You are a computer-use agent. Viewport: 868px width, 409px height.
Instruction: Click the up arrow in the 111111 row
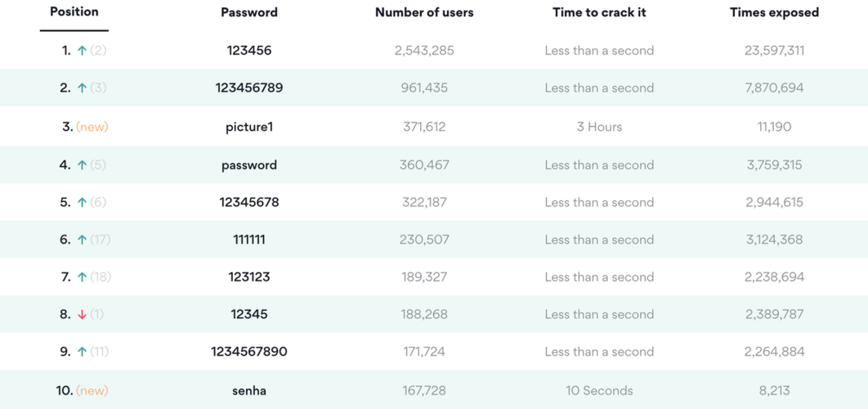82,240
